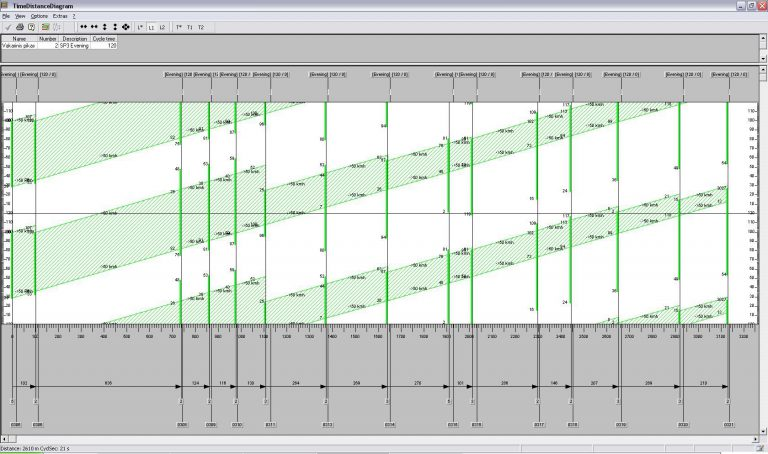Click the green table icon in the toolbar
Image resolution: width=768 pixels, height=454 pixels.
[x=45, y=27]
